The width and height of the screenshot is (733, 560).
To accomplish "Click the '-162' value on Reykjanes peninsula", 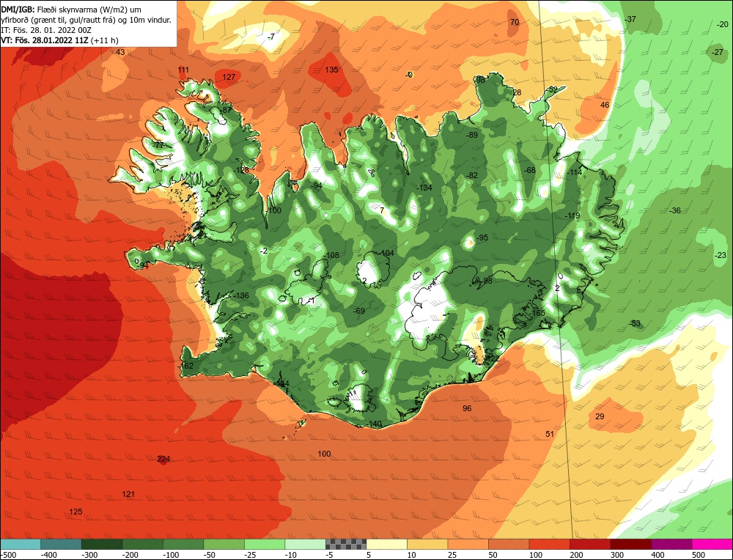I will click(x=186, y=366).
